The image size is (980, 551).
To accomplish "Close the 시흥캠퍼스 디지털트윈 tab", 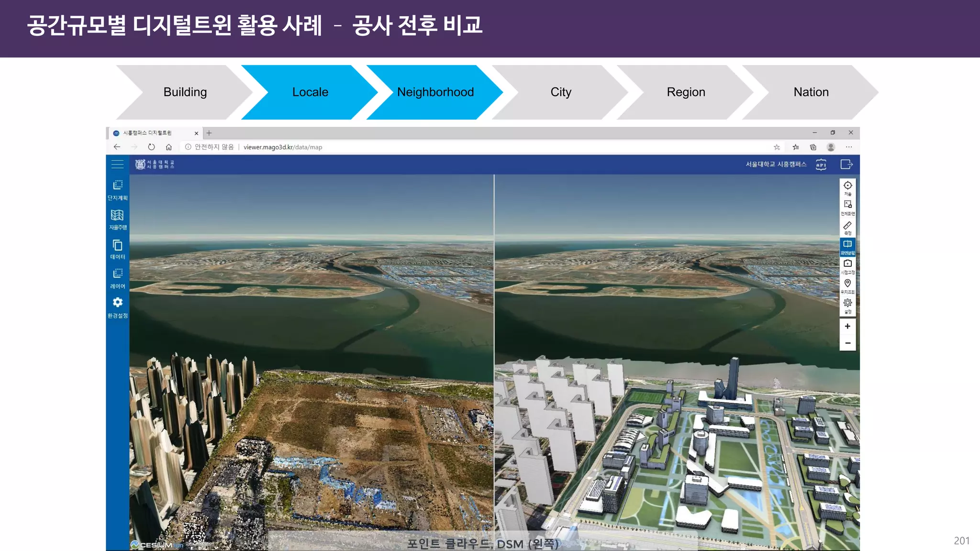I will pyautogui.click(x=196, y=133).
